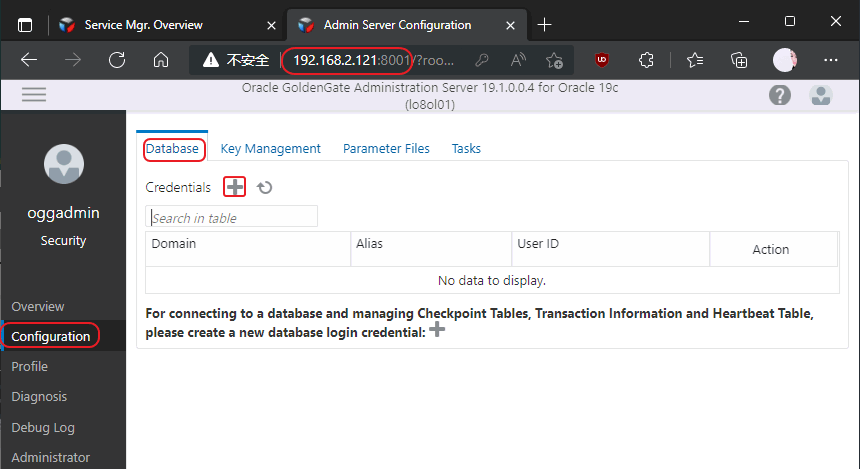Add this page to favorites
Screen dimensions: 860x469
pyautogui.click(x=554, y=60)
